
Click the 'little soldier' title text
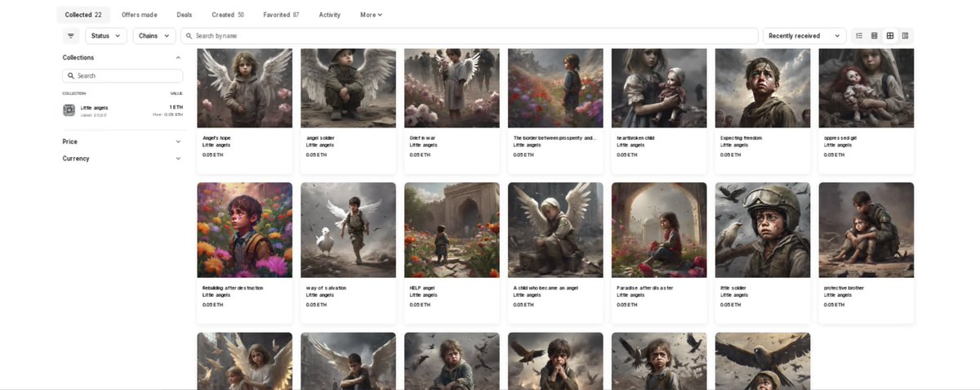(735, 288)
